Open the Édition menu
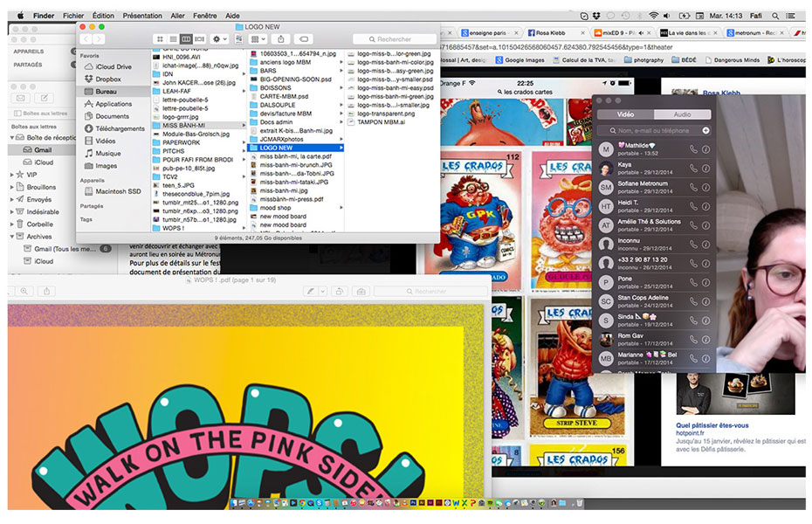 [103, 16]
